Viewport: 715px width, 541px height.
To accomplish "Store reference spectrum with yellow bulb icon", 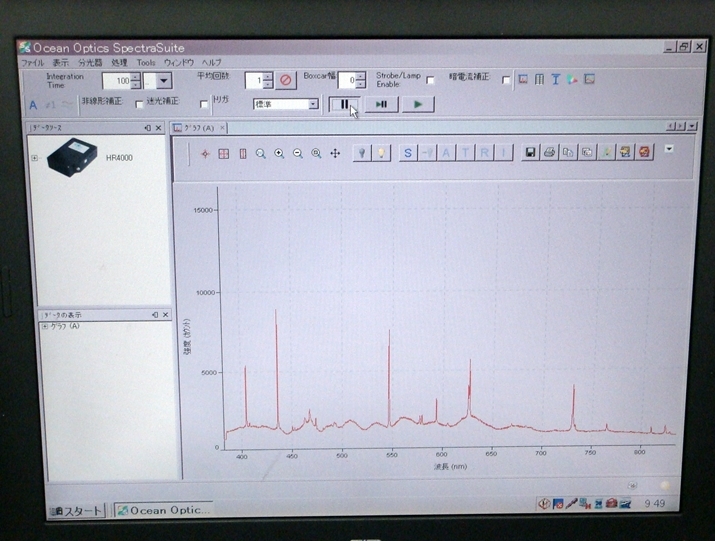I will coord(381,153).
